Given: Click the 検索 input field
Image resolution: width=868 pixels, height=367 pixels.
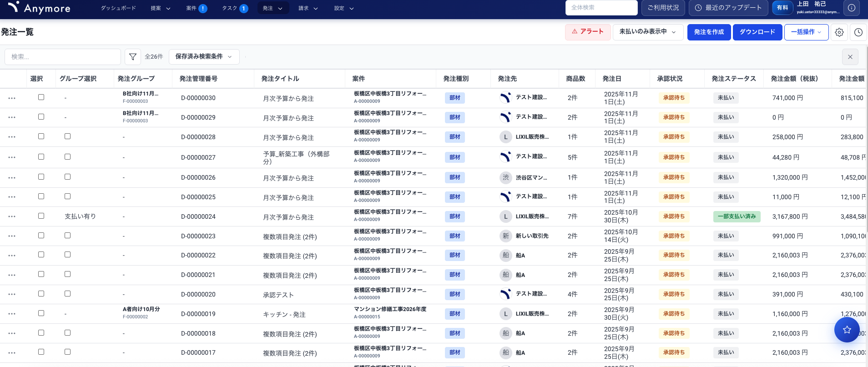Looking at the screenshot, I should (x=63, y=57).
